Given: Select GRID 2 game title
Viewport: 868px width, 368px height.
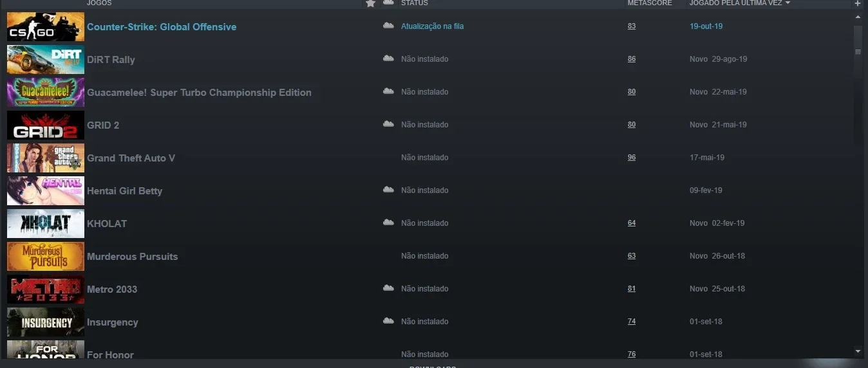Looking at the screenshot, I should coord(103,125).
